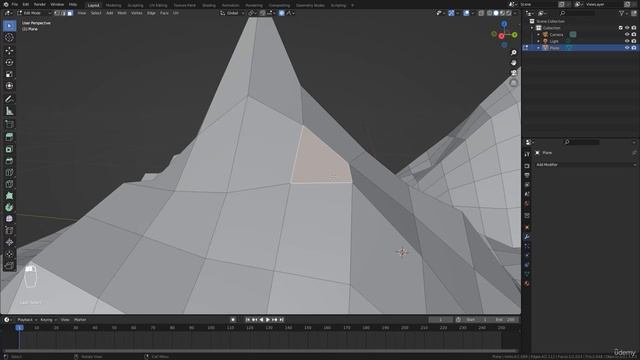Select the Select Box tool
Screen dimensions: 640x360
point(9,26)
